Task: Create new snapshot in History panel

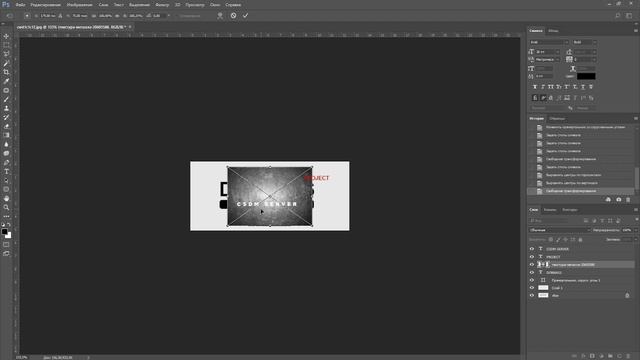Action: pos(618,200)
